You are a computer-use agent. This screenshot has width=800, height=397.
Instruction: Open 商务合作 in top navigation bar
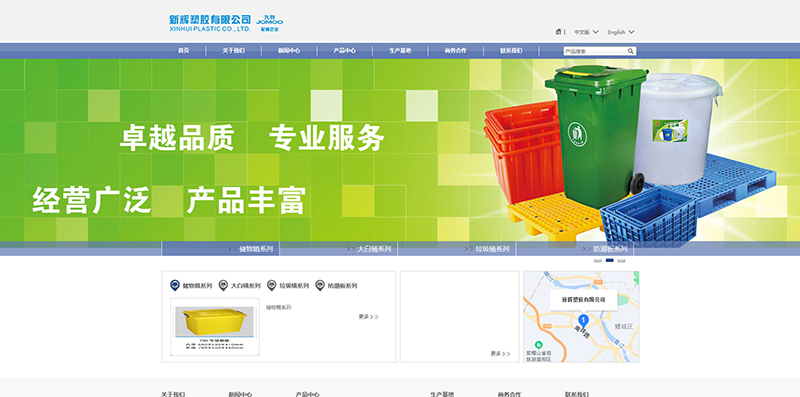pyautogui.click(x=456, y=51)
